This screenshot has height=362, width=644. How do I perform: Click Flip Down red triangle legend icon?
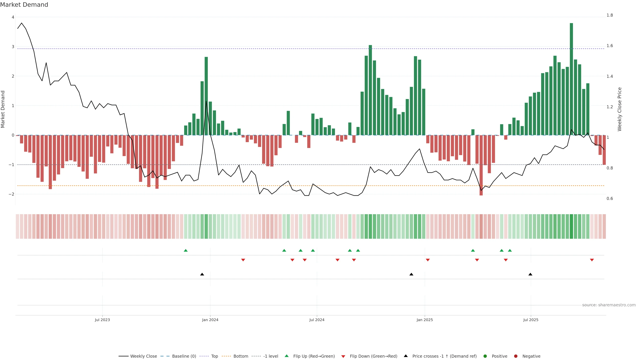(343, 356)
